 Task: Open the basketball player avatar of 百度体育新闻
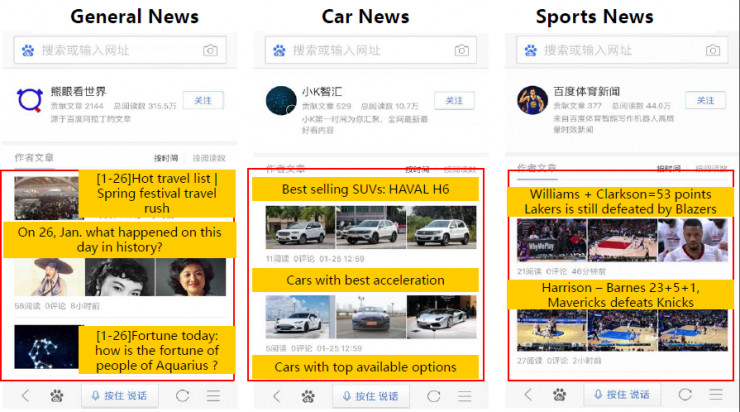532,101
